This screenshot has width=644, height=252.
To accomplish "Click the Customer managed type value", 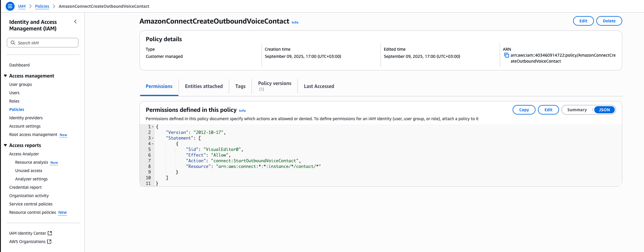I will (164, 56).
